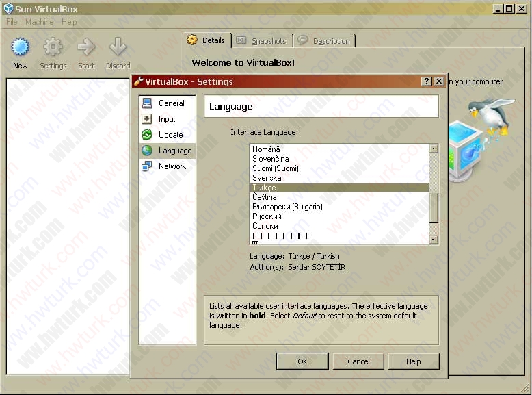Close the Sun VirtualBox main window
The height and width of the screenshot is (395, 532).
522,9
